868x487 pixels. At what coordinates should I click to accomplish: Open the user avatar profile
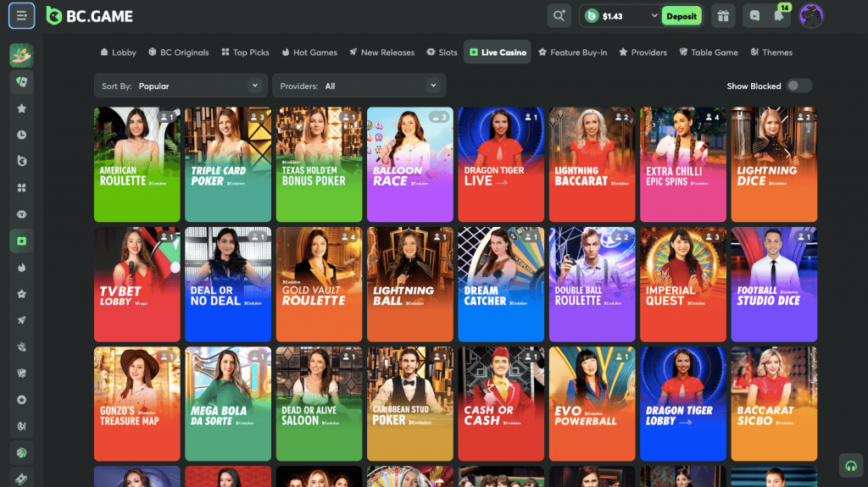pyautogui.click(x=811, y=15)
